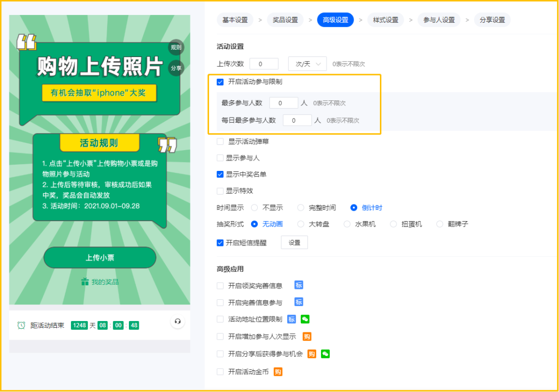Click the 标 badge next to 开启领奖完善信息

pos(299,285)
